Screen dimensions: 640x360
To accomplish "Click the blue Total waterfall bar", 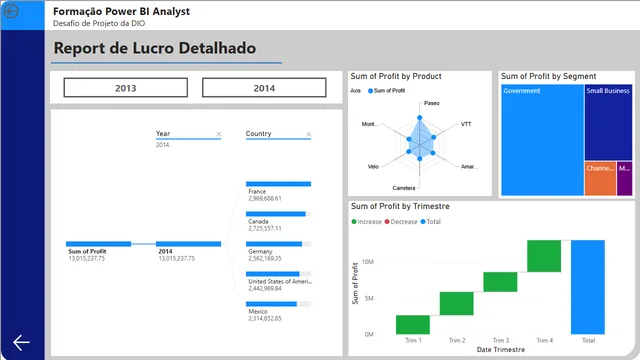I will coord(588,287).
